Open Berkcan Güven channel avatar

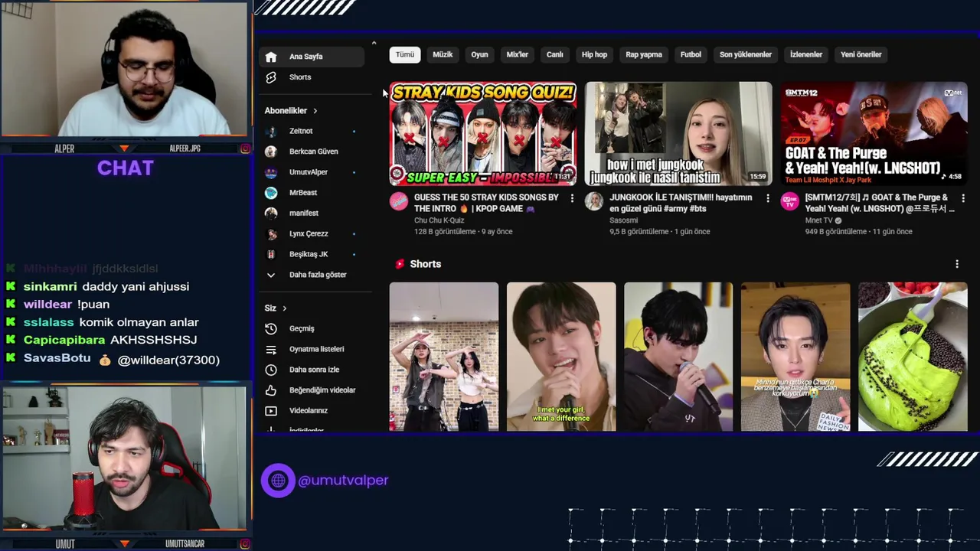(270, 152)
